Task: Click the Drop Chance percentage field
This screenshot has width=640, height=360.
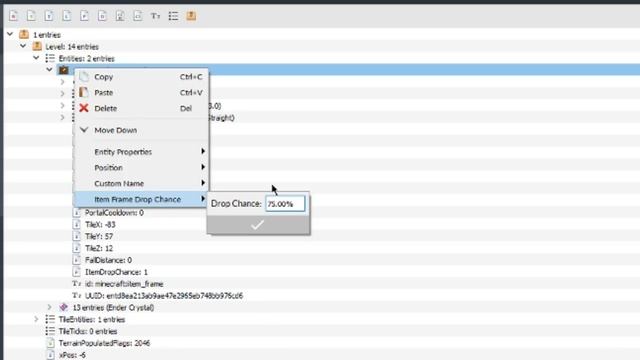Action: tap(285, 203)
